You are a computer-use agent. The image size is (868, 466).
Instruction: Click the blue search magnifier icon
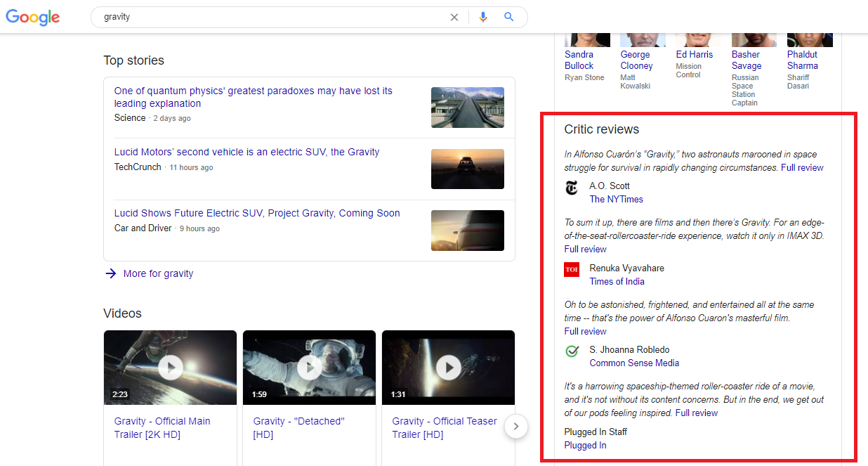[x=509, y=17]
